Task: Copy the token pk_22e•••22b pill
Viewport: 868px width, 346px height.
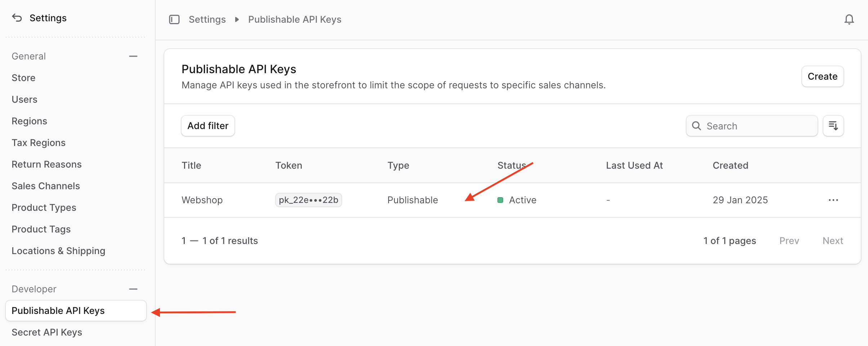Action: point(308,200)
